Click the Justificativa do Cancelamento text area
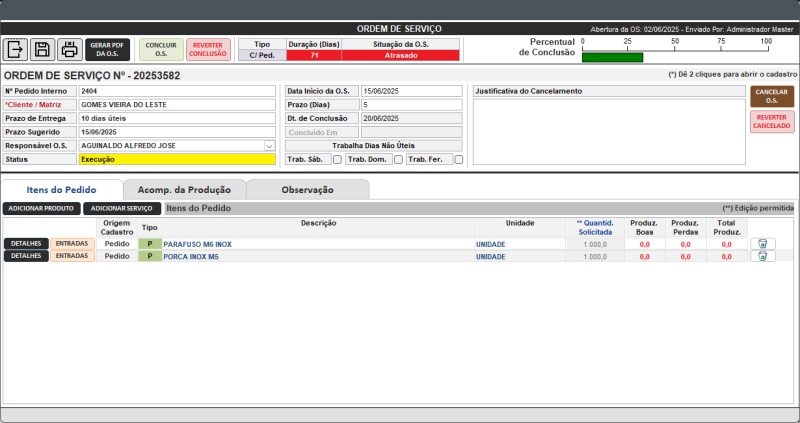This screenshot has height=423, width=800. pos(607,130)
